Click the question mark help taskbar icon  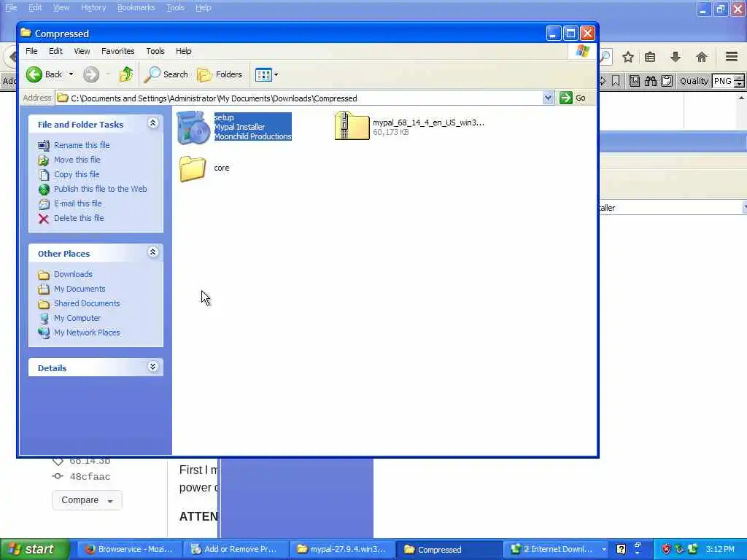[x=621, y=549]
